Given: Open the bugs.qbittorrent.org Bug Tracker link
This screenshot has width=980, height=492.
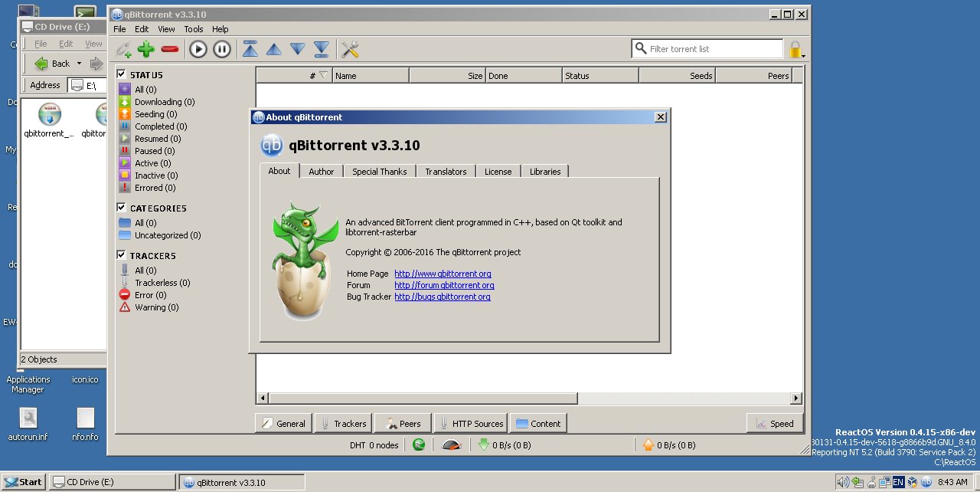Looking at the screenshot, I should coord(443,297).
